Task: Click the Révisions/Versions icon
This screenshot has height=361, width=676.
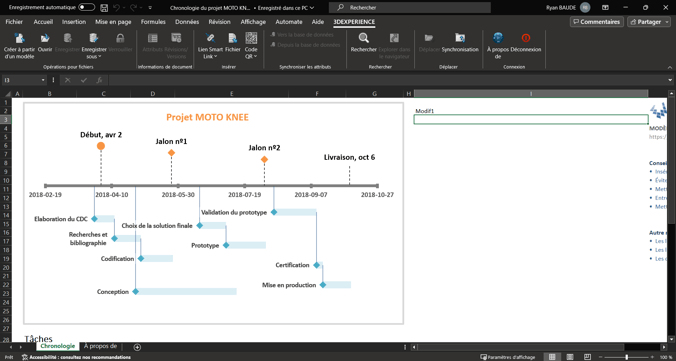Action: [176, 38]
